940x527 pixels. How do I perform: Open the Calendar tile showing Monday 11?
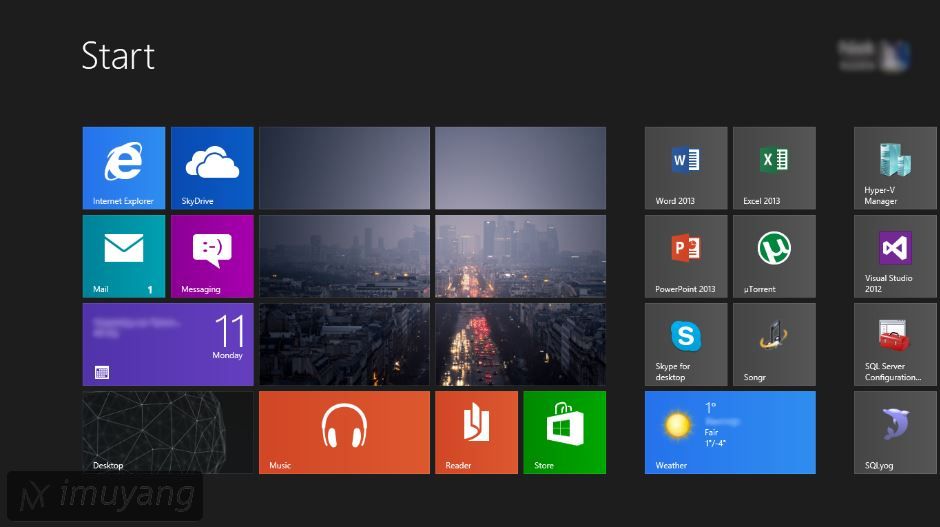click(168, 344)
